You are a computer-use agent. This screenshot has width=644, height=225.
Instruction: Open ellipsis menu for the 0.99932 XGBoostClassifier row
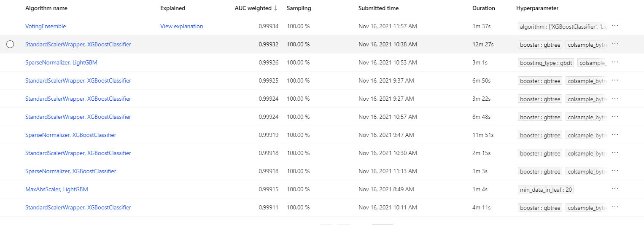(615, 44)
